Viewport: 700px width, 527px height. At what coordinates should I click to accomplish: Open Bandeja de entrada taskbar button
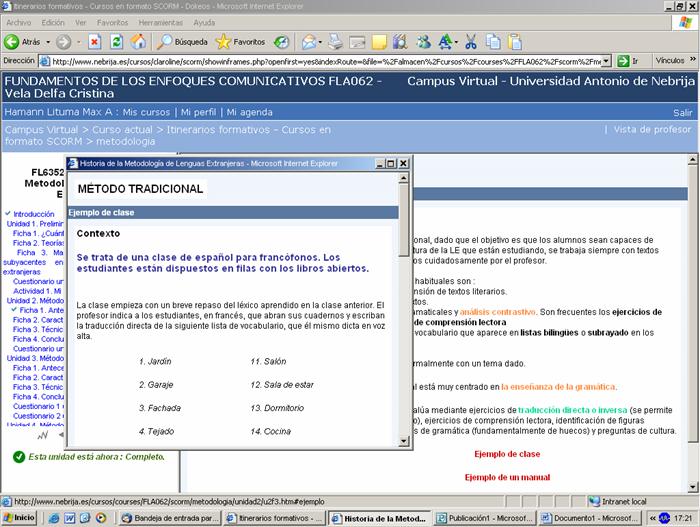[171, 518]
